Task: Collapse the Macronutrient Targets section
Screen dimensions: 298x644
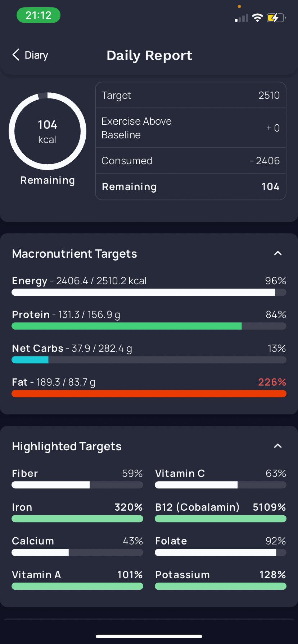Action: click(277, 253)
